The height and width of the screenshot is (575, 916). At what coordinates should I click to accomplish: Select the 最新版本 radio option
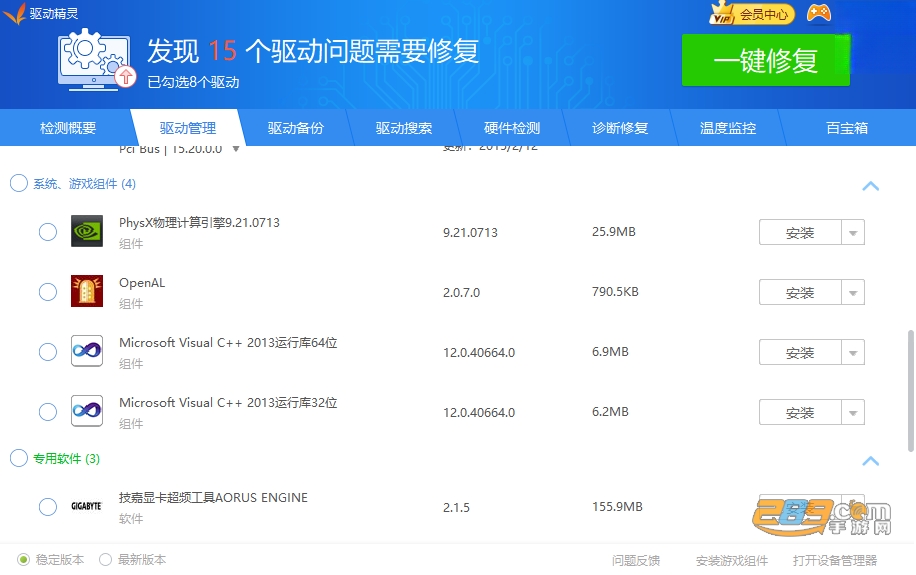pyautogui.click(x=105, y=560)
